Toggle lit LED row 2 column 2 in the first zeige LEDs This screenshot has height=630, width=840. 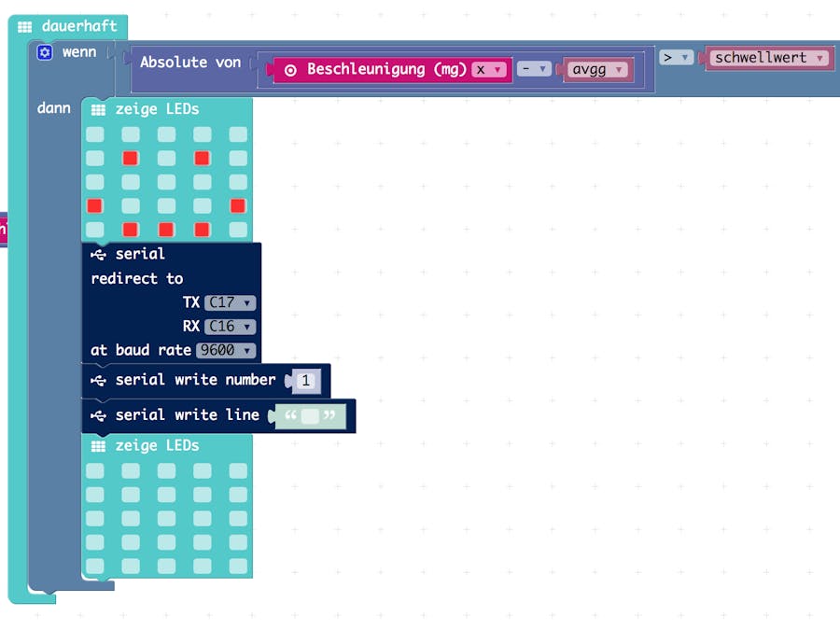pyautogui.click(x=130, y=158)
